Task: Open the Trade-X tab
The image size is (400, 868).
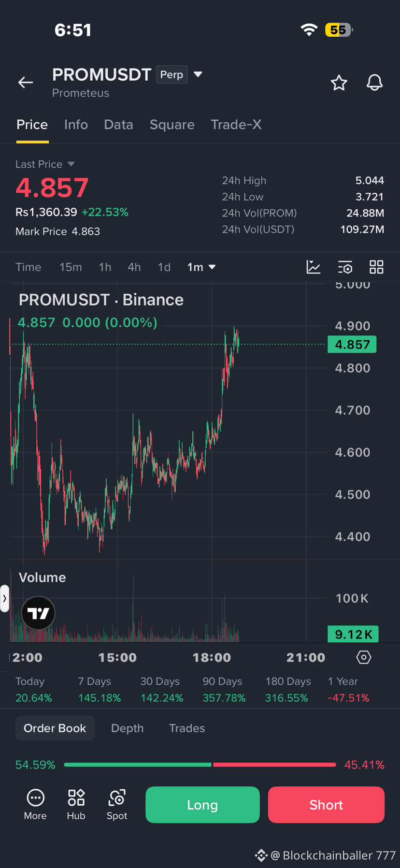Action: click(x=236, y=125)
